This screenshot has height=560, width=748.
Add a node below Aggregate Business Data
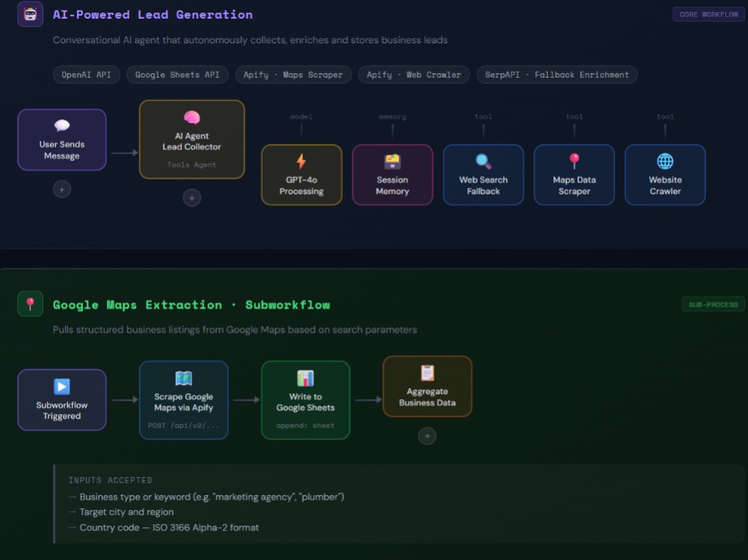coord(427,436)
